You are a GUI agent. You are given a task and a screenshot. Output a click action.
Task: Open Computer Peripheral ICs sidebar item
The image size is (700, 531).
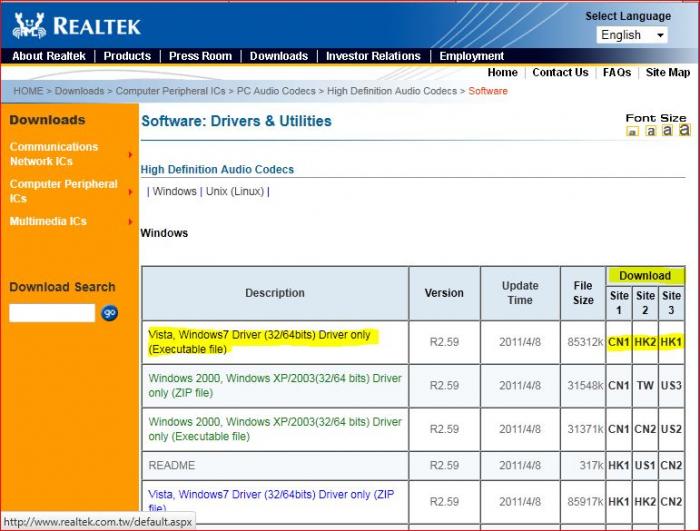pos(63,191)
